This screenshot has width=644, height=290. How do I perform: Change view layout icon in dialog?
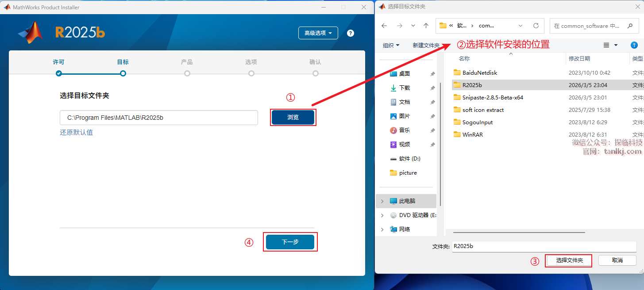click(x=606, y=45)
